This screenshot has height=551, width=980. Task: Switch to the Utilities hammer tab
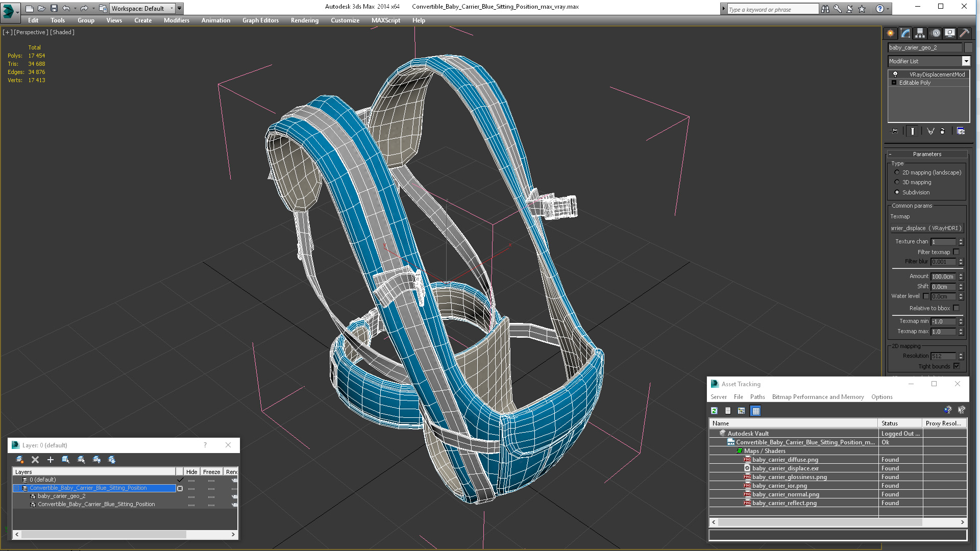click(x=964, y=33)
